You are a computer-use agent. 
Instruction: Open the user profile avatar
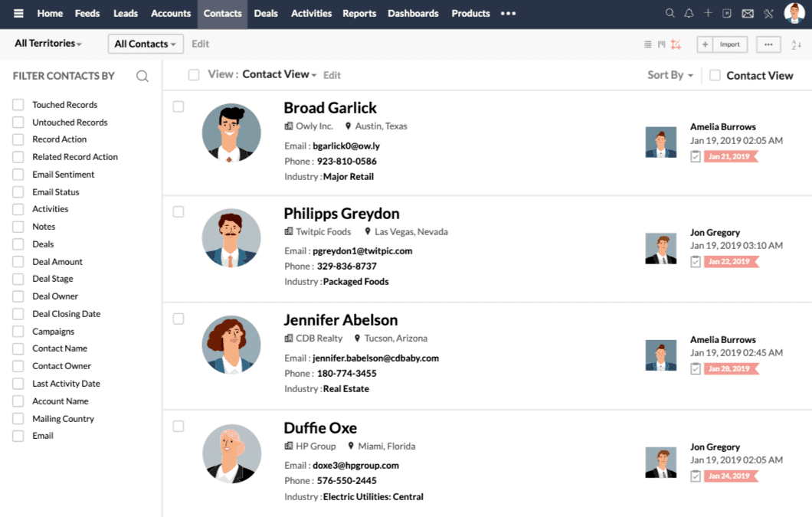tap(794, 13)
